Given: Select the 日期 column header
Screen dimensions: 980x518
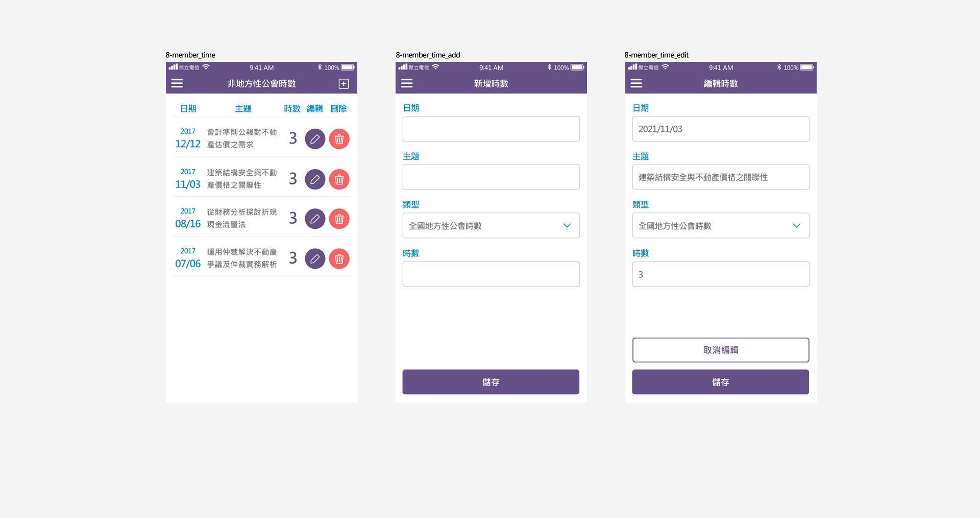Looking at the screenshot, I should click(188, 108).
